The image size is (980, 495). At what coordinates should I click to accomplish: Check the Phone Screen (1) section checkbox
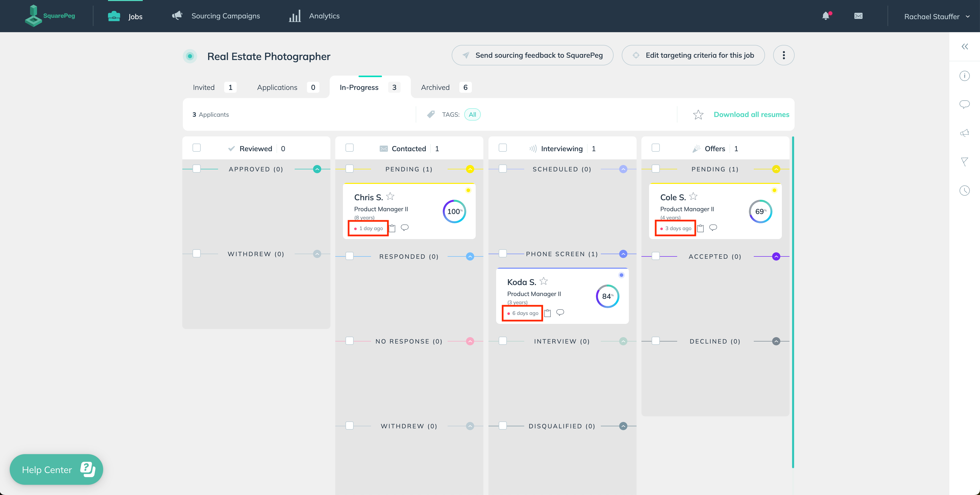click(x=503, y=253)
